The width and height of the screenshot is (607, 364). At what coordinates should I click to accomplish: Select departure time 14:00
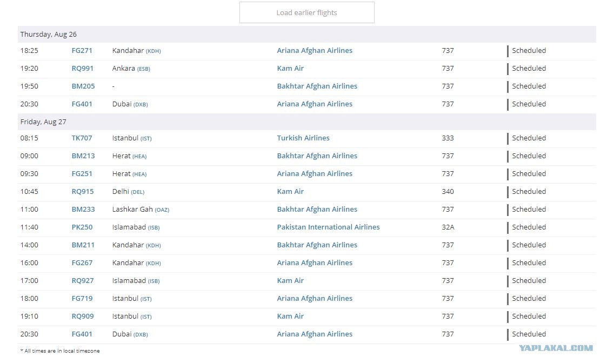click(29, 245)
